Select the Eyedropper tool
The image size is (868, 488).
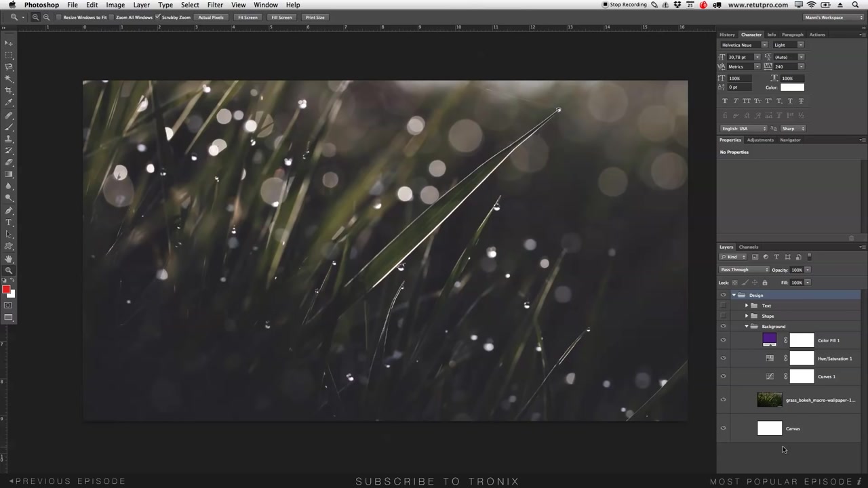pos(9,101)
